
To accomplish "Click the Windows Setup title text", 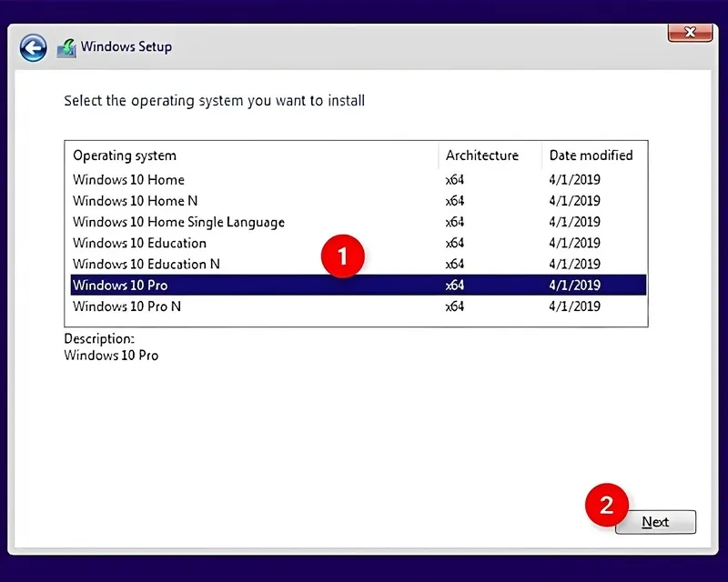I will click(130, 46).
